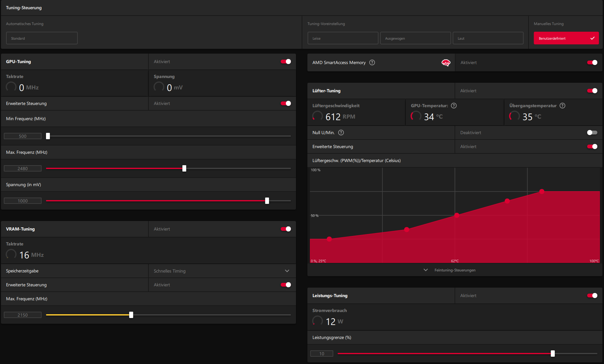Click the SmartAccess Memory brain icon
The width and height of the screenshot is (604, 364).
[446, 62]
